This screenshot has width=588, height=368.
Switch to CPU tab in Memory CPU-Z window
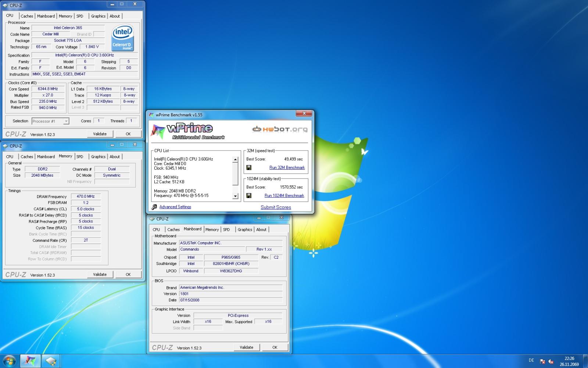click(x=10, y=157)
